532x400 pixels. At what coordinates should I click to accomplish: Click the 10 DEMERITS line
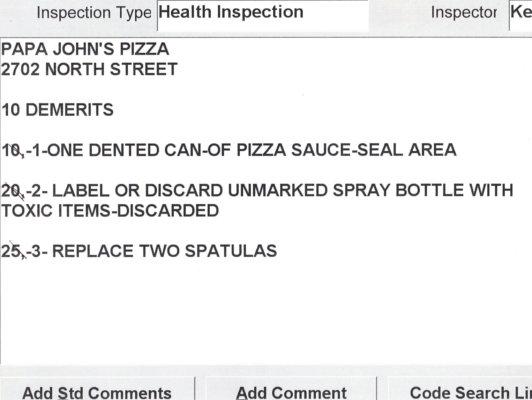pyautogui.click(x=58, y=110)
